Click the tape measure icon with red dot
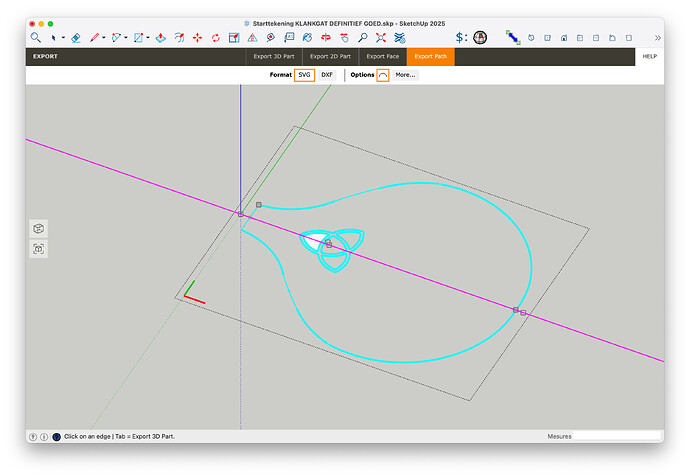690x476 pixels. coord(271,38)
